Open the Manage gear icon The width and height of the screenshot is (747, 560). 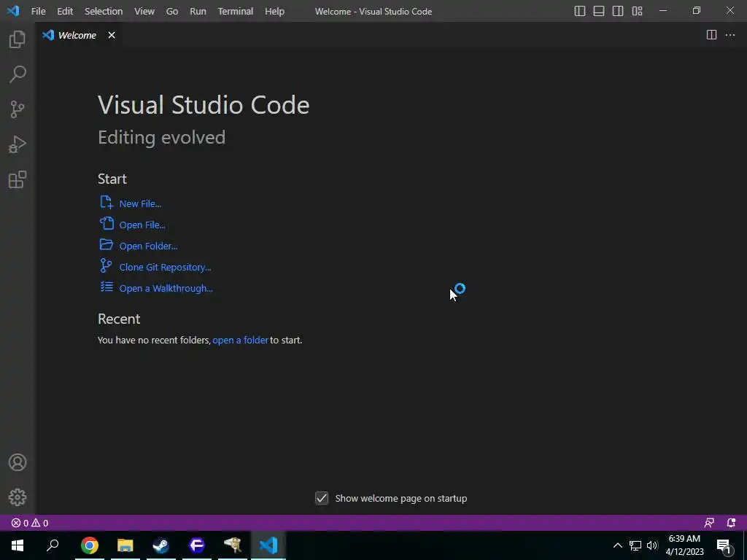coord(18,497)
